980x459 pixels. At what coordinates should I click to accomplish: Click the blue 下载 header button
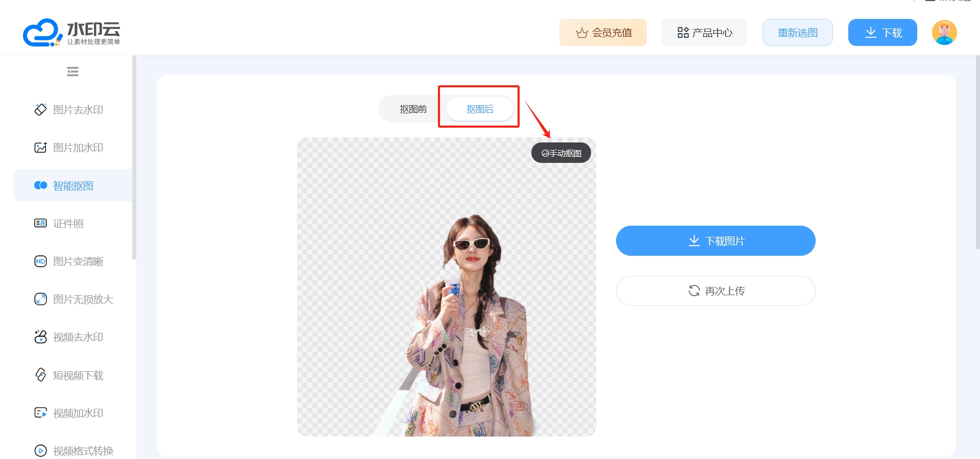pyautogui.click(x=883, y=33)
